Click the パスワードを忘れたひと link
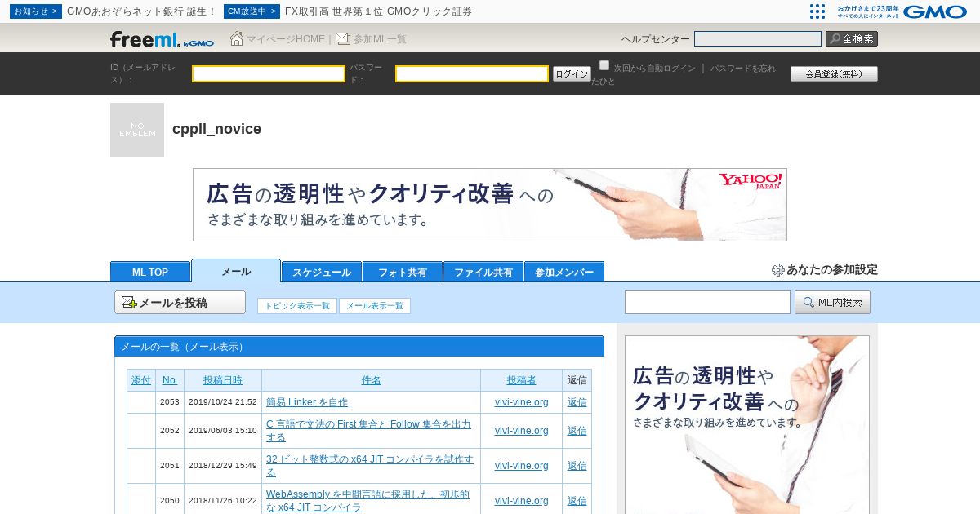 tap(743, 69)
